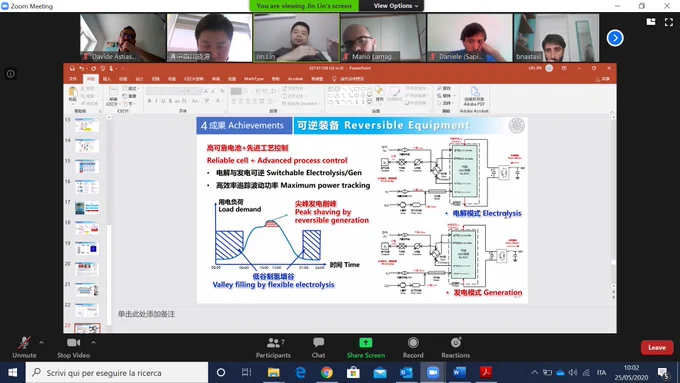Open the font name combo box
Screen dimensions: 680x383
(166, 91)
